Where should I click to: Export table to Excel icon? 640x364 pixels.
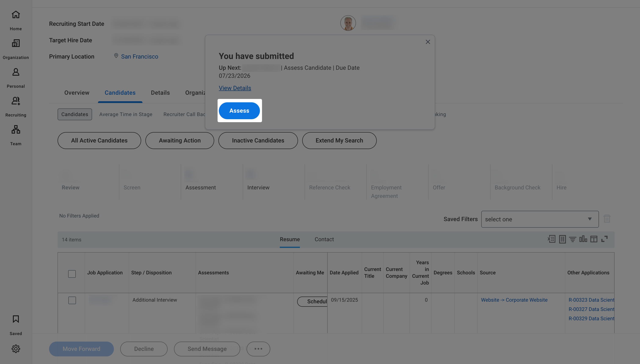551,239
